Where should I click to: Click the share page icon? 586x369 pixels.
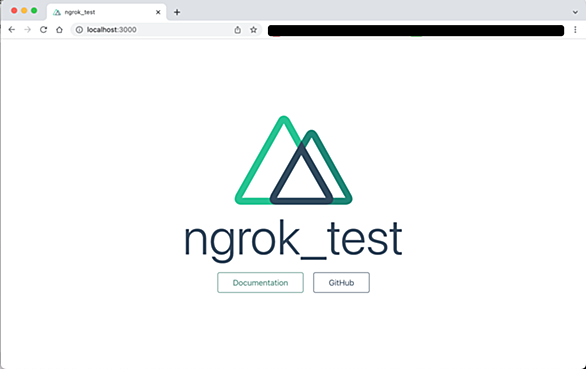click(x=237, y=30)
